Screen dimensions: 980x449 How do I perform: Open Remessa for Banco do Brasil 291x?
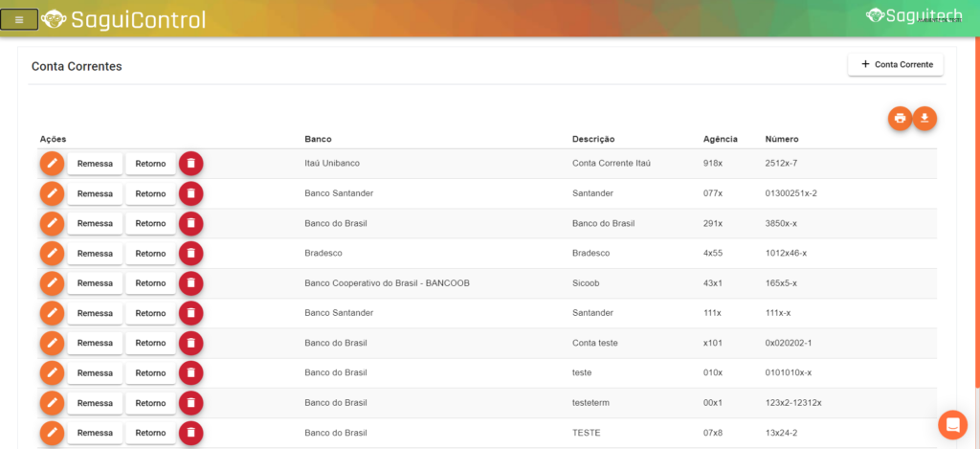[x=95, y=224]
